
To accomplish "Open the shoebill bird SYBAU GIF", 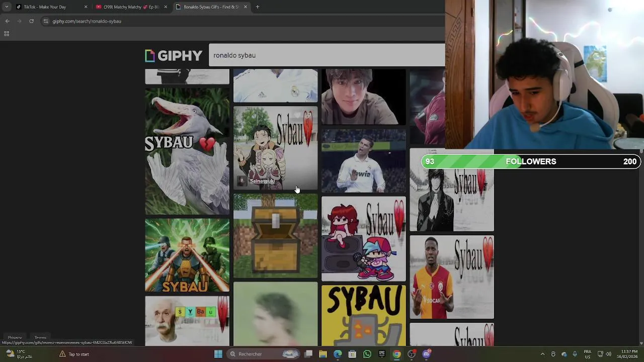I will coord(187,151).
